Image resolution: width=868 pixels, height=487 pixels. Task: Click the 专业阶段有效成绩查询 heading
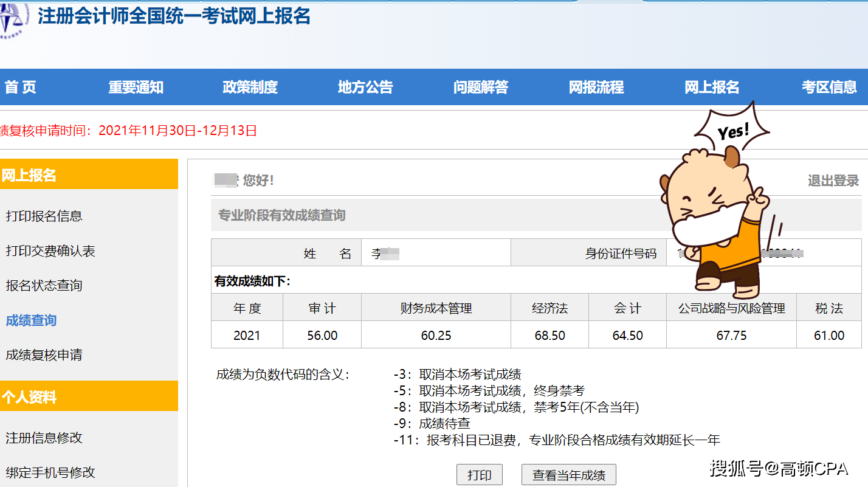pos(281,215)
